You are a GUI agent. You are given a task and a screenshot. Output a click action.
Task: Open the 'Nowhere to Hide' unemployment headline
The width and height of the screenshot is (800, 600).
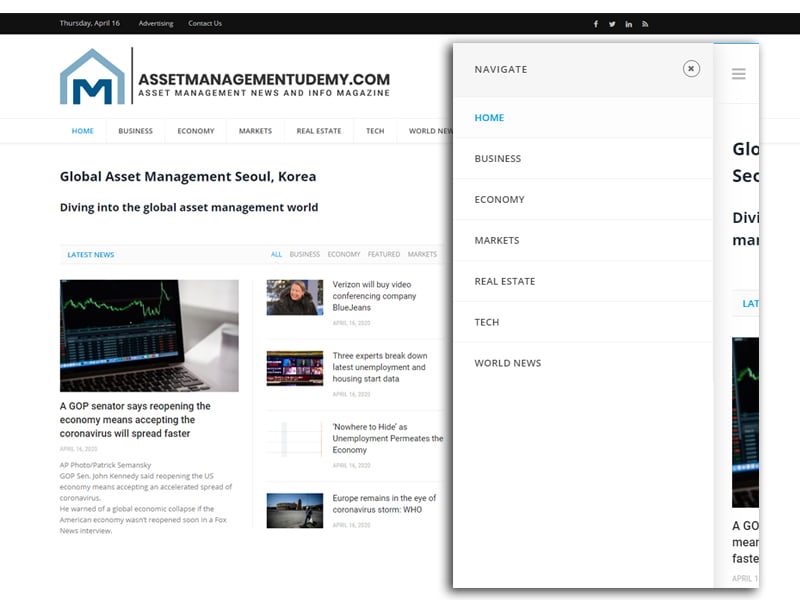(x=387, y=438)
